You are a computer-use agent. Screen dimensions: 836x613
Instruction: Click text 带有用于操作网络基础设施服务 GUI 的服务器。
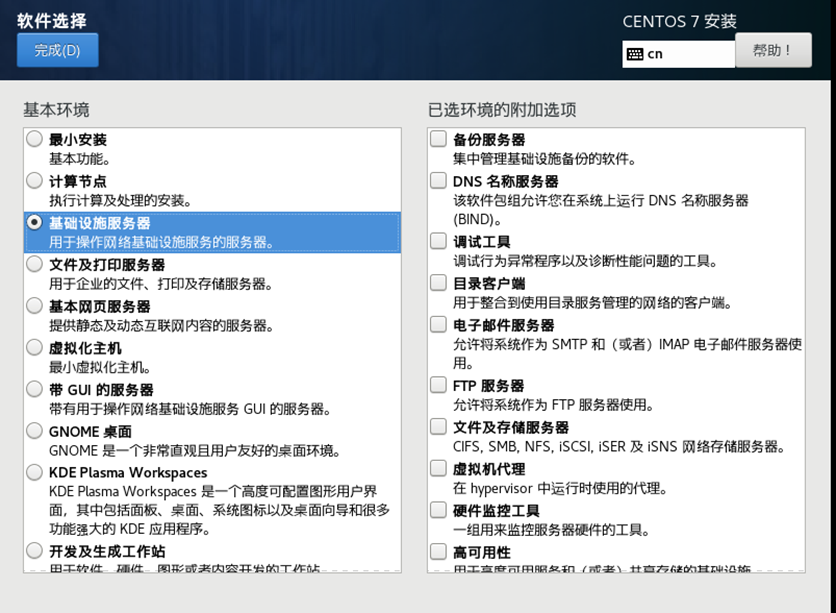[190, 409]
